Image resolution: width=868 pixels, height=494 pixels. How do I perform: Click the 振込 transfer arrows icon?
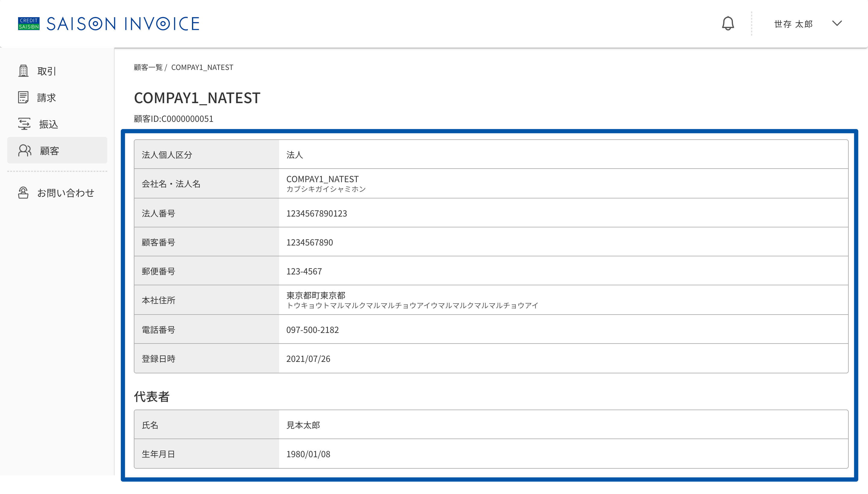24,124
